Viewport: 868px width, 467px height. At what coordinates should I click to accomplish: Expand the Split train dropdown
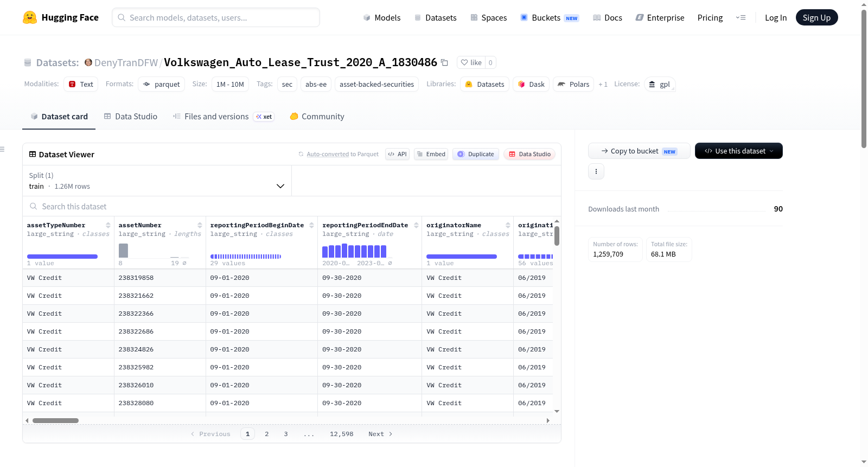[x=157, y=181]
